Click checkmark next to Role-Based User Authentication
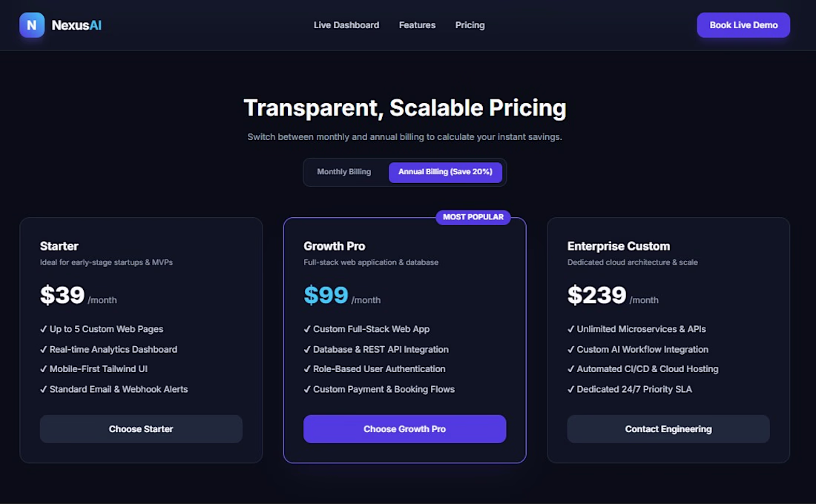Viewport: 816px width, 504px height. pos(307,369)
